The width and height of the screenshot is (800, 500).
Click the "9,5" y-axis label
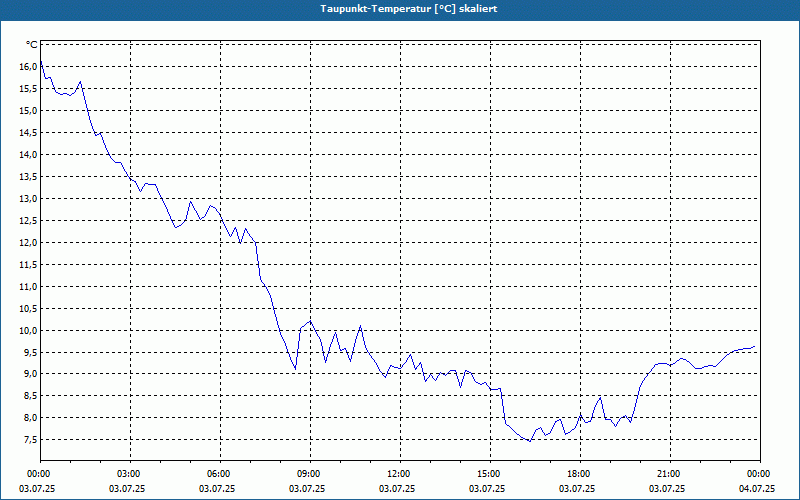click(31, 352)
